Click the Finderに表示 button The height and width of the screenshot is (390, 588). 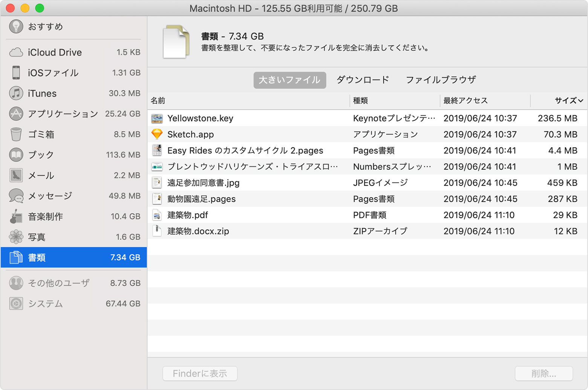(200, 373)
